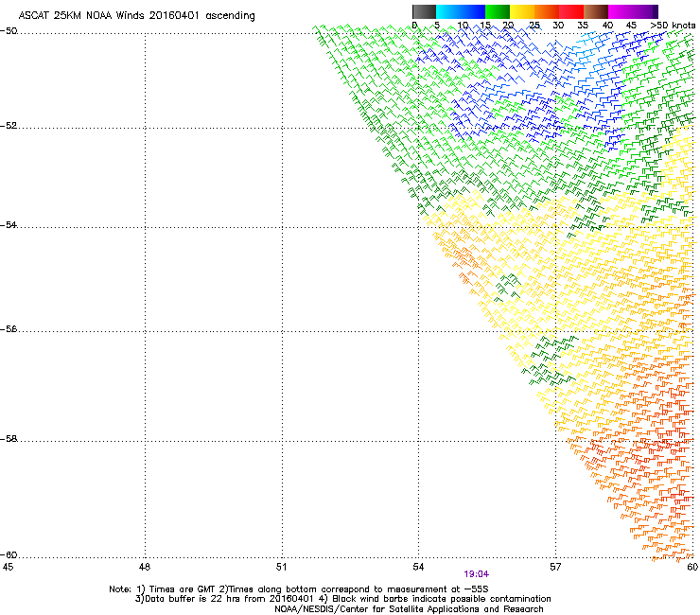The height and width of the screenshot is (615, 700).
Task: Click the brown 35-40 knots color swatch
Action: click(x=596, y=11)
